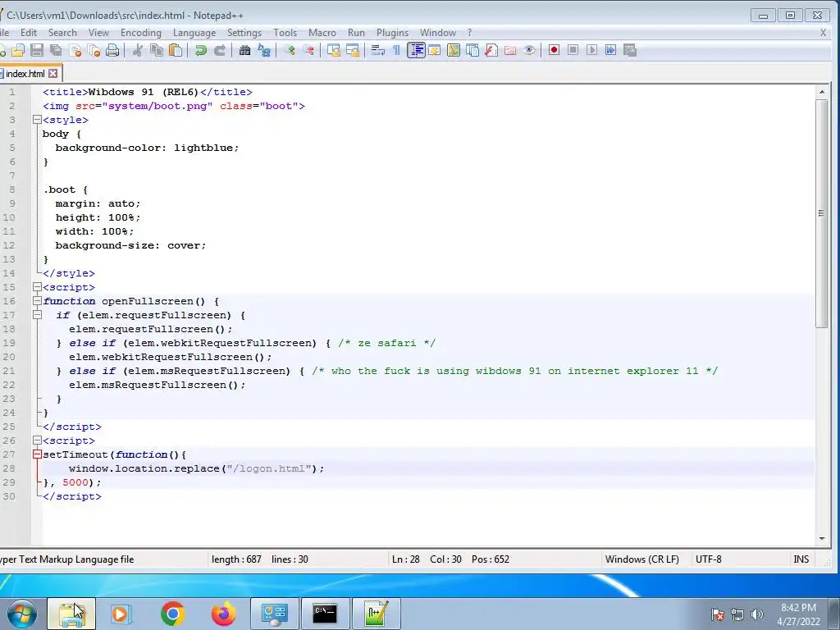Click the Zoom In toolbar icon
Image resolution: width=840 pixels, height=630 pixels.
pos(290,50)
